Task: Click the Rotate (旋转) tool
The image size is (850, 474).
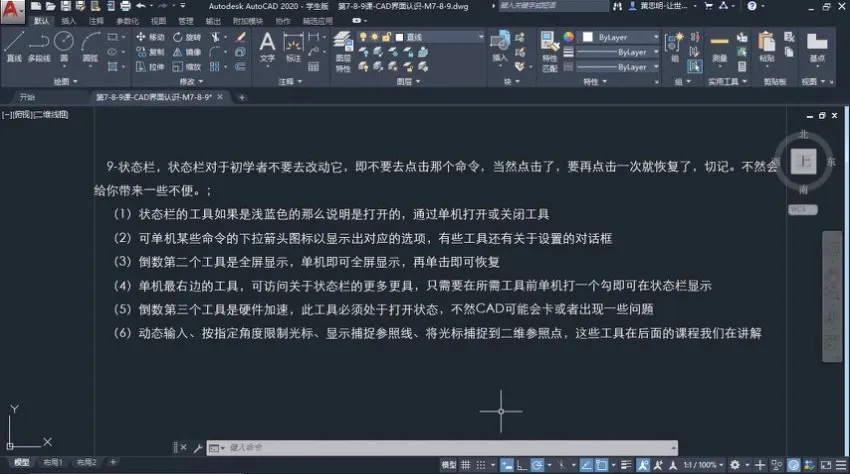Action: pyautogui.click(x=187, y=37)
